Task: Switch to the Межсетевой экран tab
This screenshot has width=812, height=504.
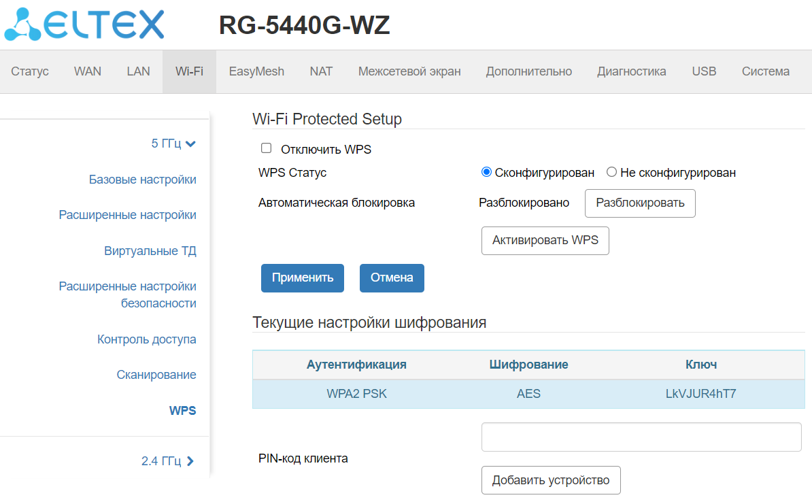Action: 409,71
